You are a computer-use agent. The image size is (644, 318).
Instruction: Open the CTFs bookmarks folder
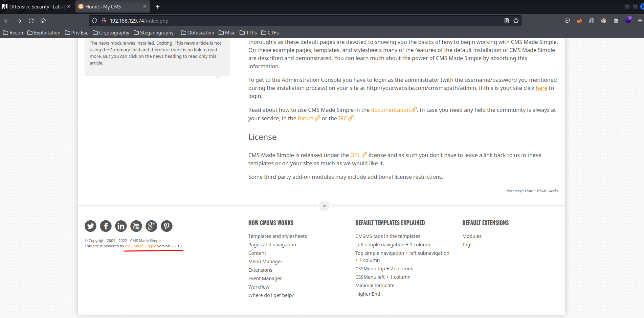(x=270, y=33)
